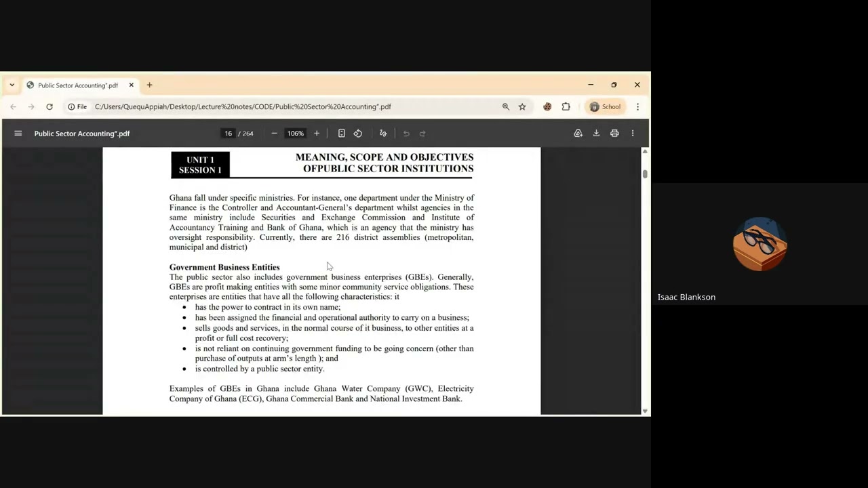Open the cookie extension icon
This screenshot has height=488, width=868.
pos(547,106)
